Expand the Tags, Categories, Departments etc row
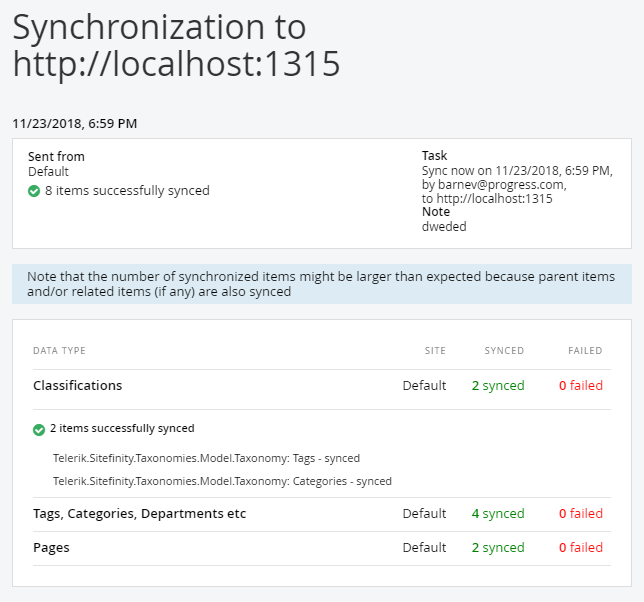 pos(139,513)
